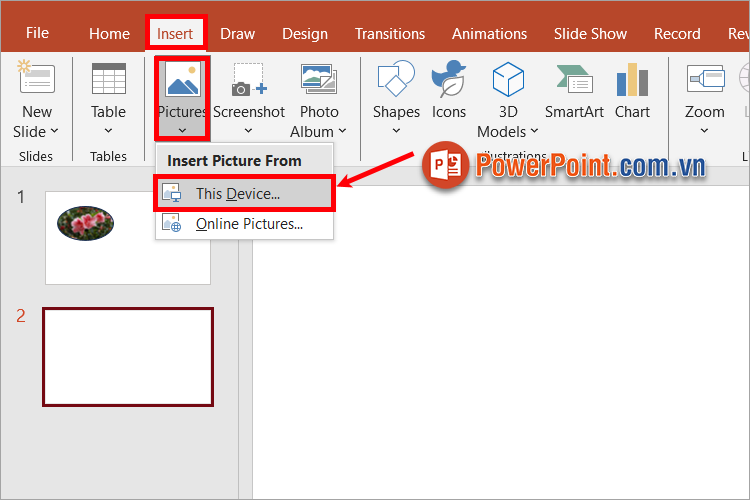The height and width of the screenshot is (500, 750).
Task: Expand the New Slide dropdown arrow
Action: tap(53, 131)
